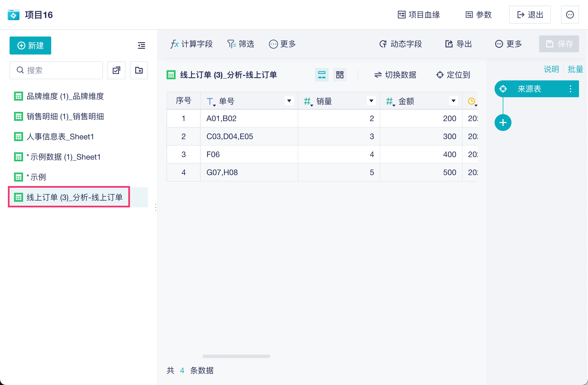Viewport: 588px width, 385px height.
Task: Expand the 单号 column dropdown arrow
Action: coord(289,101)
